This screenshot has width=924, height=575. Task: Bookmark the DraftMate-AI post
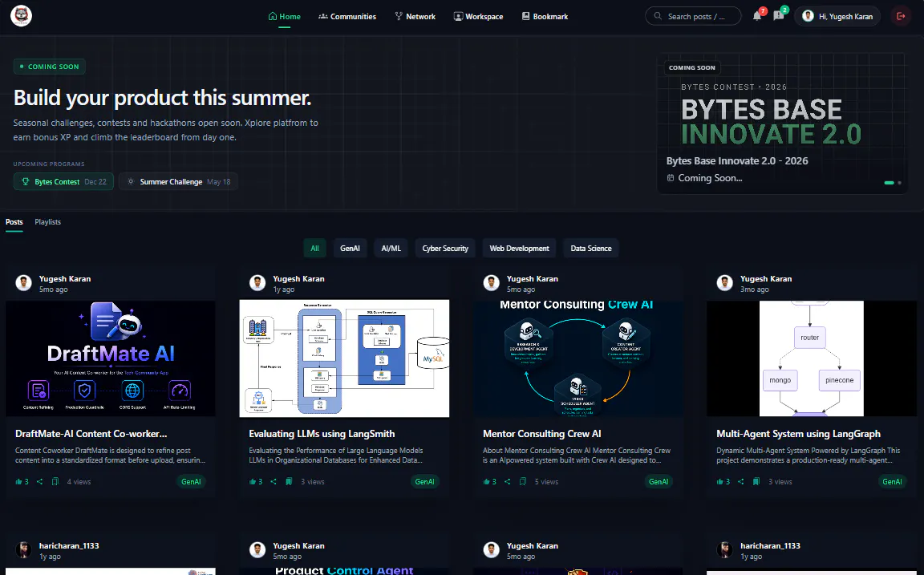[x=55, y=482]
